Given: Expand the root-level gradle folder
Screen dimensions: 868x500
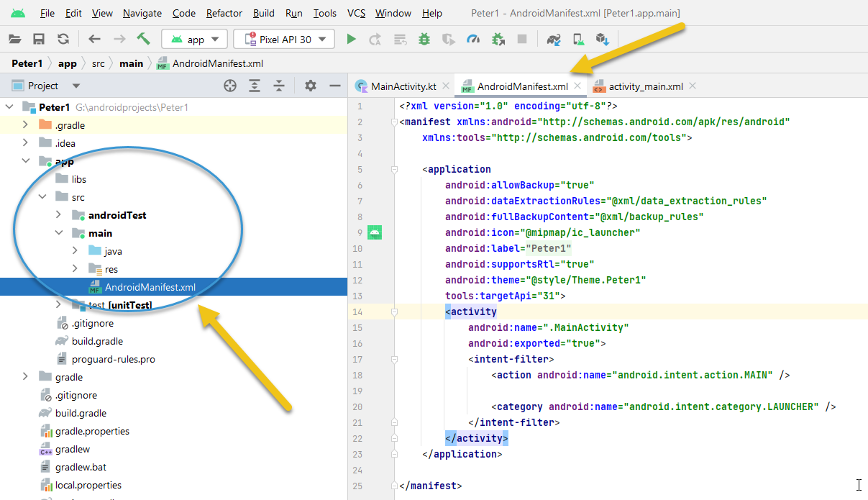Looking at the screenshot, I should click(x=25, y=377).
